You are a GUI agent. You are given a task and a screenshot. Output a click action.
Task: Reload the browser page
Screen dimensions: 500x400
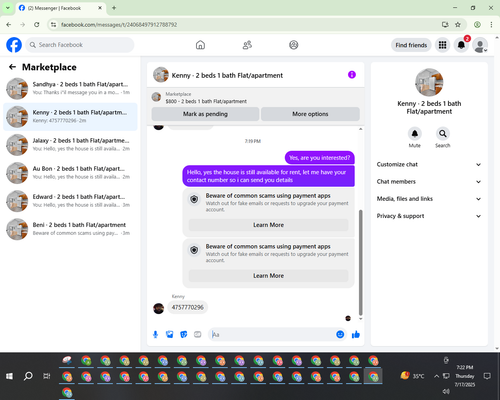pyautogui.click(x=37, y=25)
